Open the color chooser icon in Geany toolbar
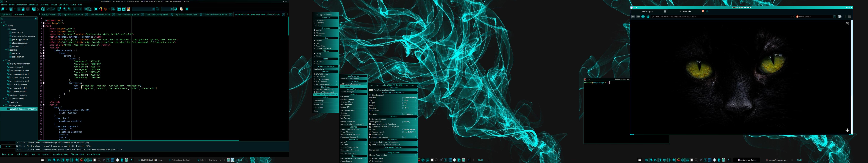Screen dimensions: 868x163 pos(128,9)
